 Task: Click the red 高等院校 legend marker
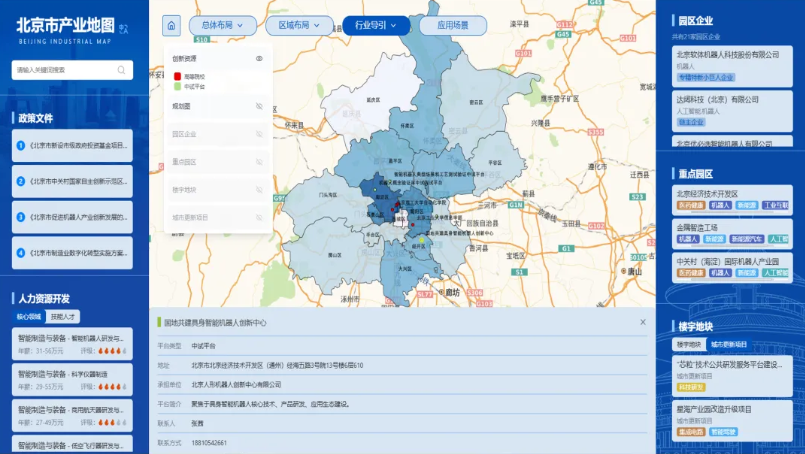[x=178, y=75]
